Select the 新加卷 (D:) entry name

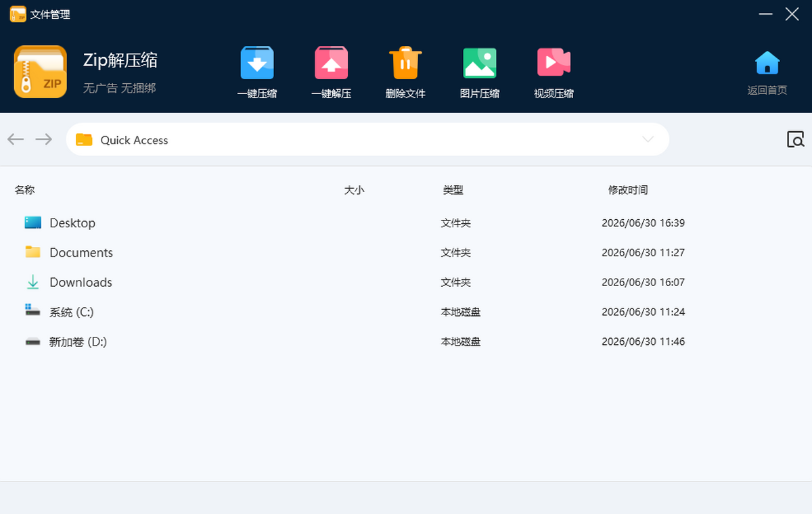pyautogui.click(x=78, y=342)
